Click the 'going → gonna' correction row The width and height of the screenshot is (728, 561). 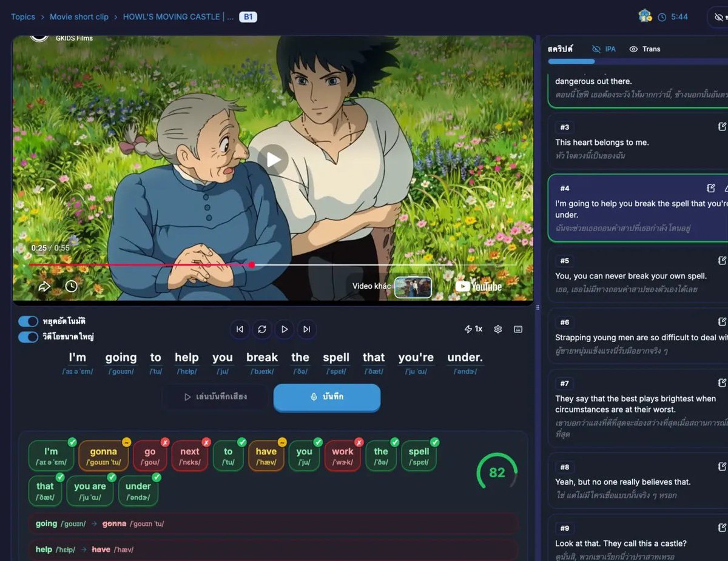point(273,524)
